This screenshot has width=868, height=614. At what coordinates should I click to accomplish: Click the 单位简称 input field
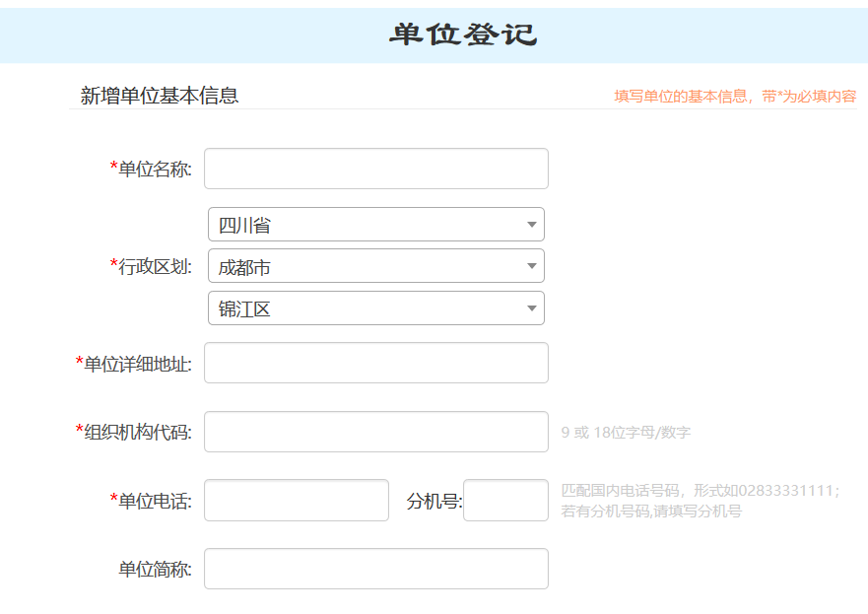click(375, 569)
